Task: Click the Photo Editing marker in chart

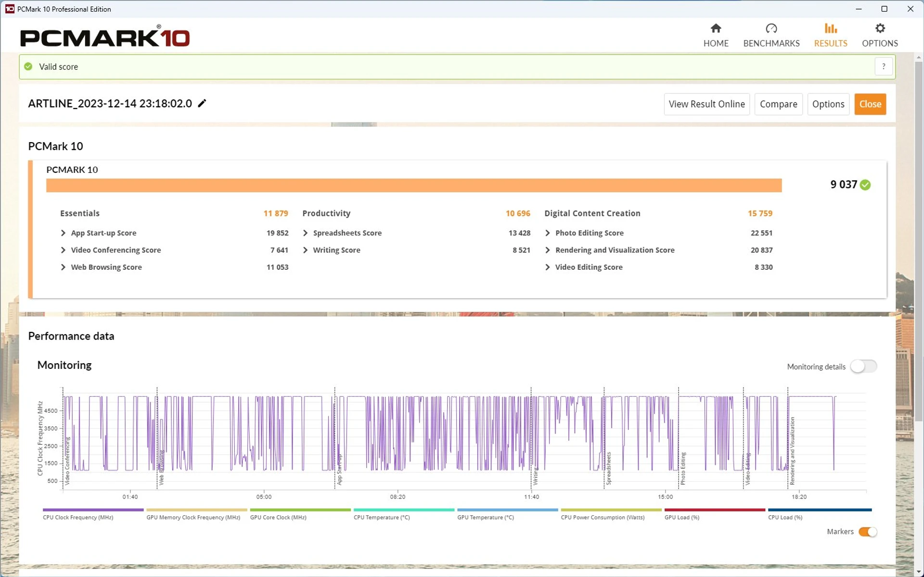Action: tap(682, 468)
